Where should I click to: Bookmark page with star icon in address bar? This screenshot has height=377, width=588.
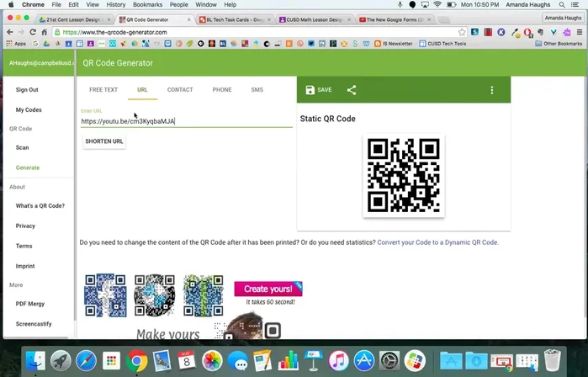pos(462,32)
